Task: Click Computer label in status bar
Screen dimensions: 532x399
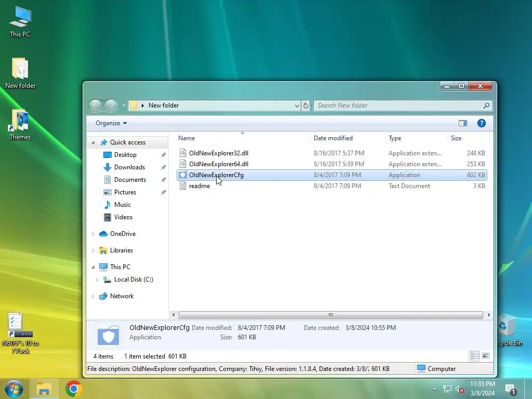Action: 442,369
